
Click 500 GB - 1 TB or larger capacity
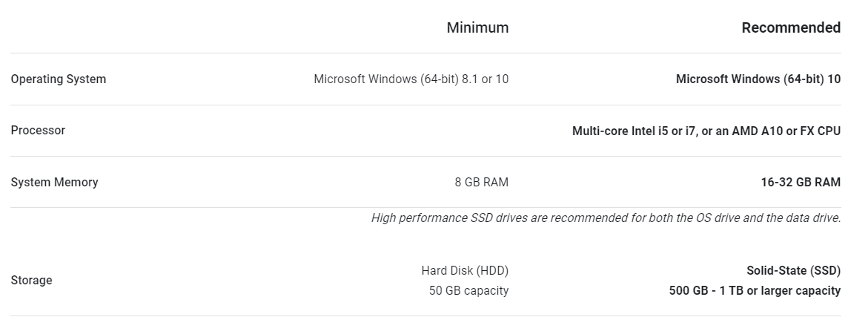[755, 290]
